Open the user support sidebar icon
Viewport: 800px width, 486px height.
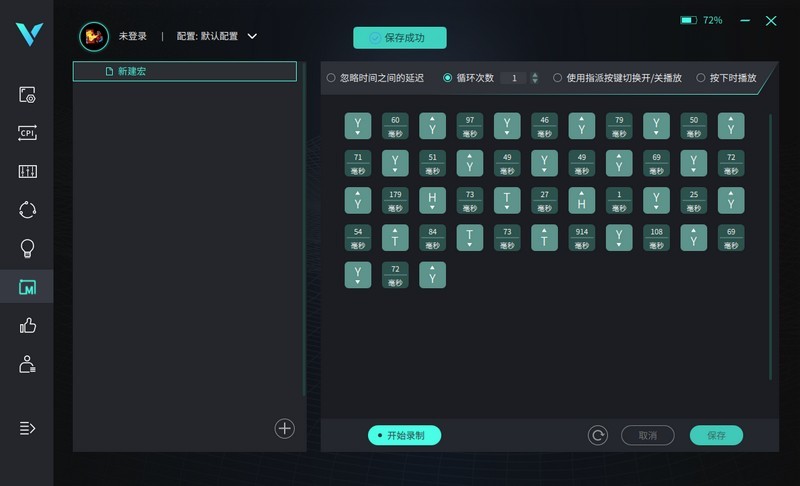pos(27,364)
